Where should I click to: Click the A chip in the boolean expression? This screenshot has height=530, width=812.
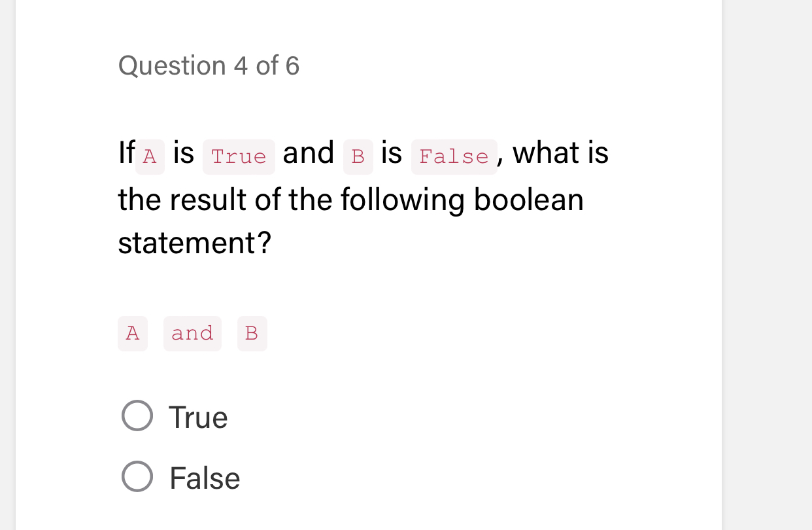point(132,333)
